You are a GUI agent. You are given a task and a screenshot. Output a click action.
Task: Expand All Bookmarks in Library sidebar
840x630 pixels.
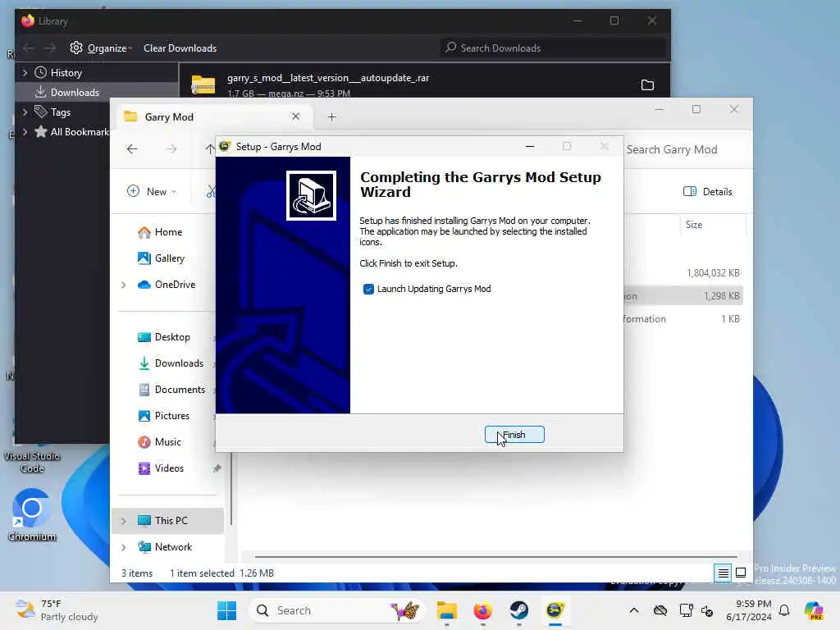pos(25,132)
